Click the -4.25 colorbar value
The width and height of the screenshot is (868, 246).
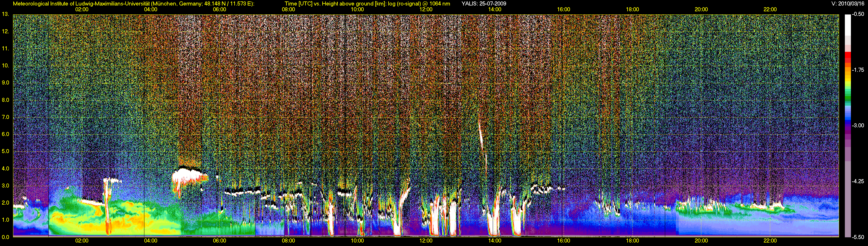coord(858,181)
